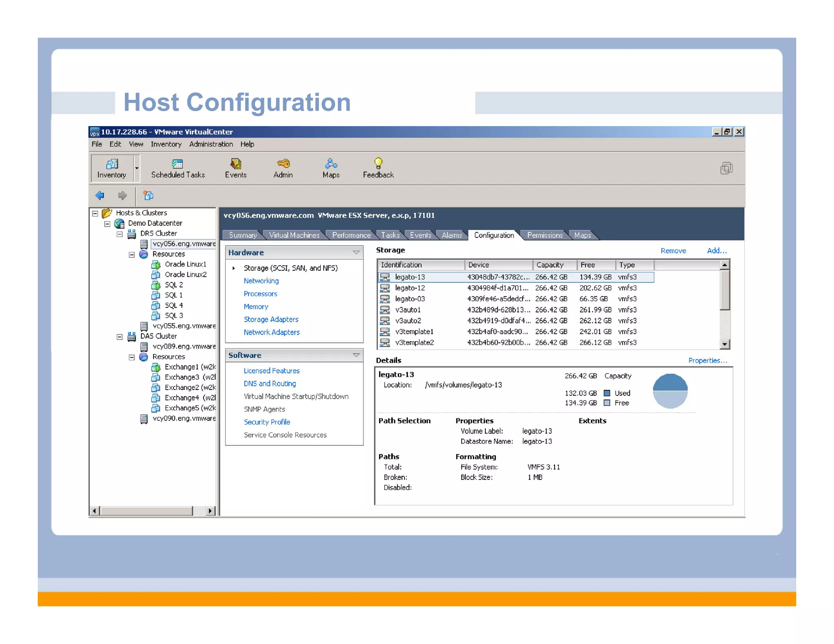Viewport: 834px width, 644px height.
Task: Click storage list scroll down arrow
Action: pyautogui.click(x=724, y=344)
